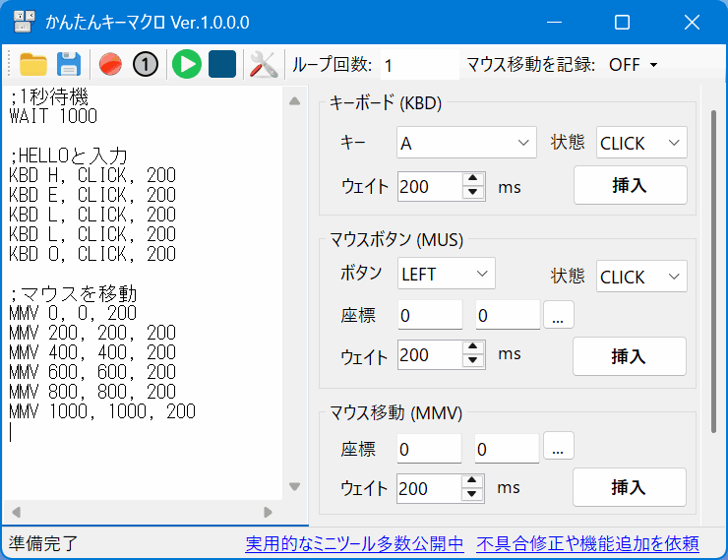Click the circled number 1 icon

click(x=146, y=64)
